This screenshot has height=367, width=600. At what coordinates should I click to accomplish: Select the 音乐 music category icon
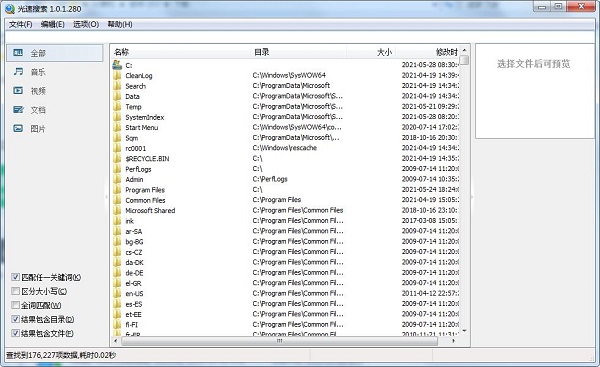coord(18,72)
